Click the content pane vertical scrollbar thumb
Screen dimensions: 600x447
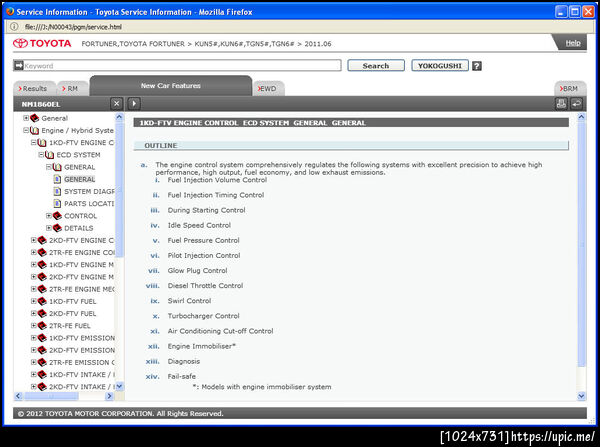click(581, 244)
